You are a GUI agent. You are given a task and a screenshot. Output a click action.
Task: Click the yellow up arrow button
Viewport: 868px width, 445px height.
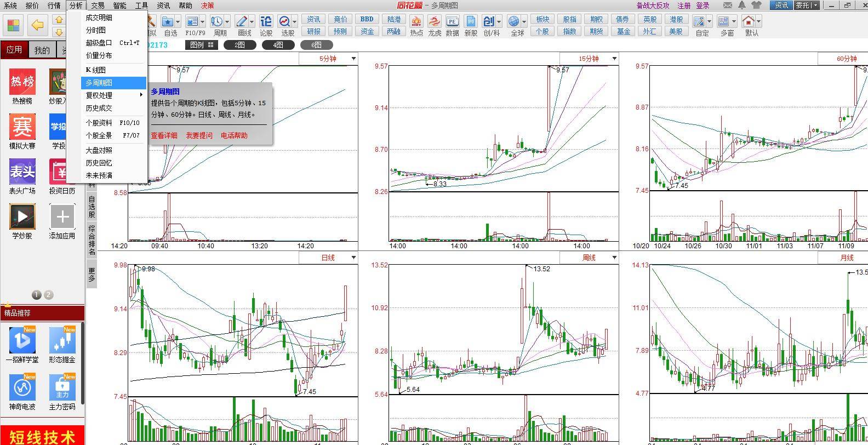click(59, 20)
